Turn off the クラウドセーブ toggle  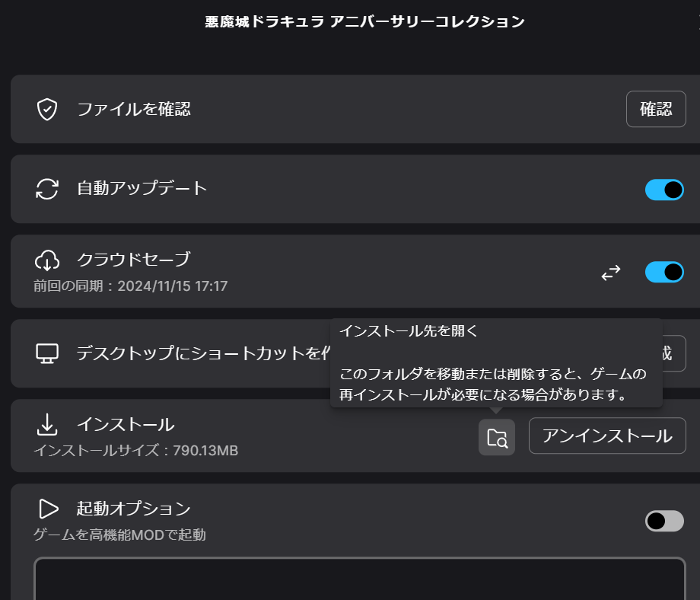(x=664, y=272)
